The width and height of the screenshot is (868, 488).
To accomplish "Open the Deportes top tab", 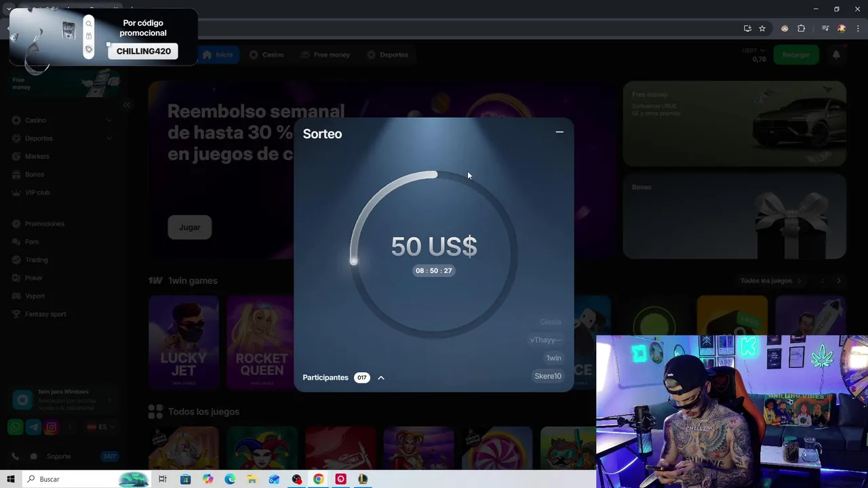I will pyautogui.click(x=387, y=54).
